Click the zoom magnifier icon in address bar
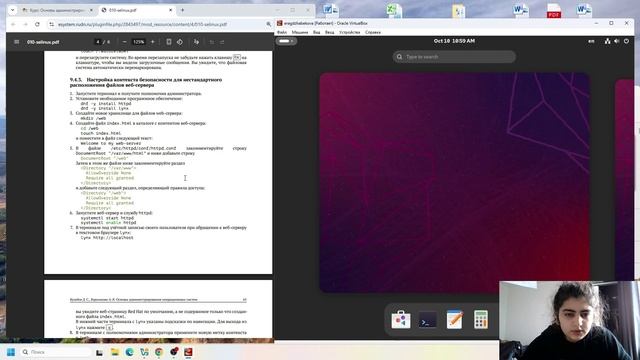 point(268,24)
